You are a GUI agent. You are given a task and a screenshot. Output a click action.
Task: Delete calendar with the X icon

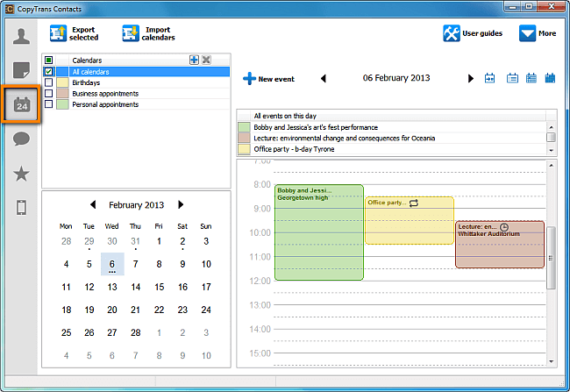(206, 60)
